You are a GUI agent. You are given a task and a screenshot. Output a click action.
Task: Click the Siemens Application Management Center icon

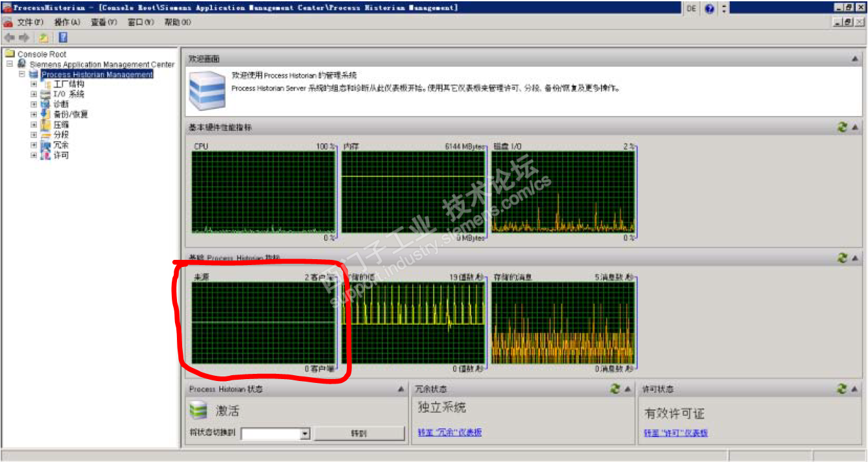pyautogui.click(x=21, y=64)
